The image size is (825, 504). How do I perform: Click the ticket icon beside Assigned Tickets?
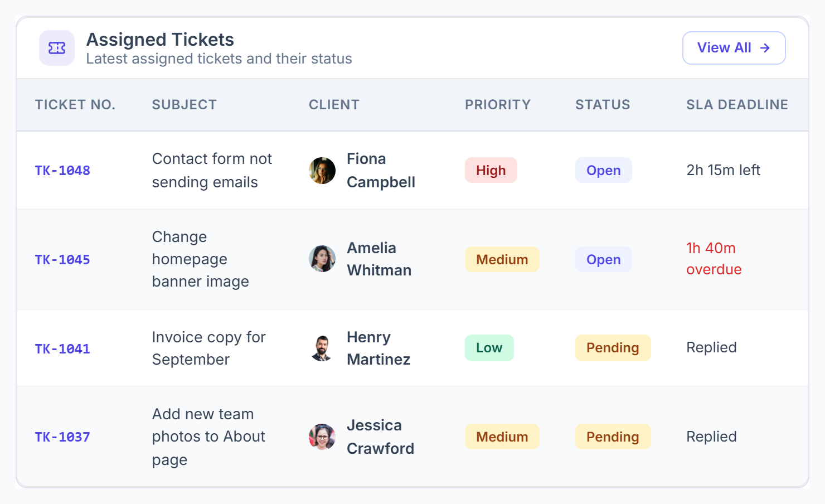click(57, 48)
